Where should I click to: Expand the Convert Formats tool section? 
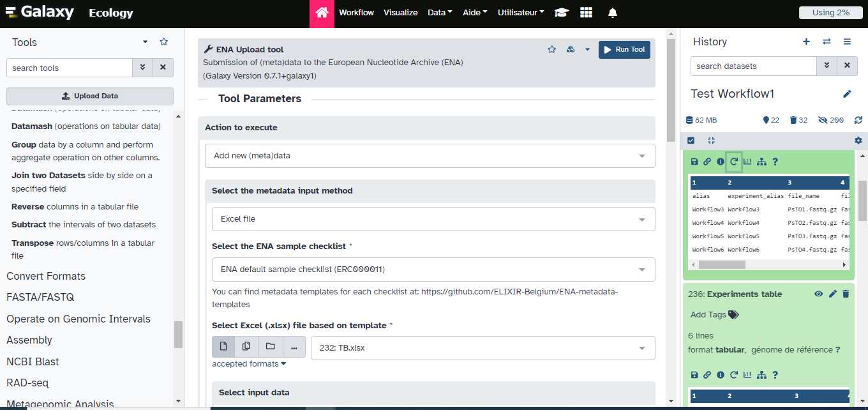(46, 276)
